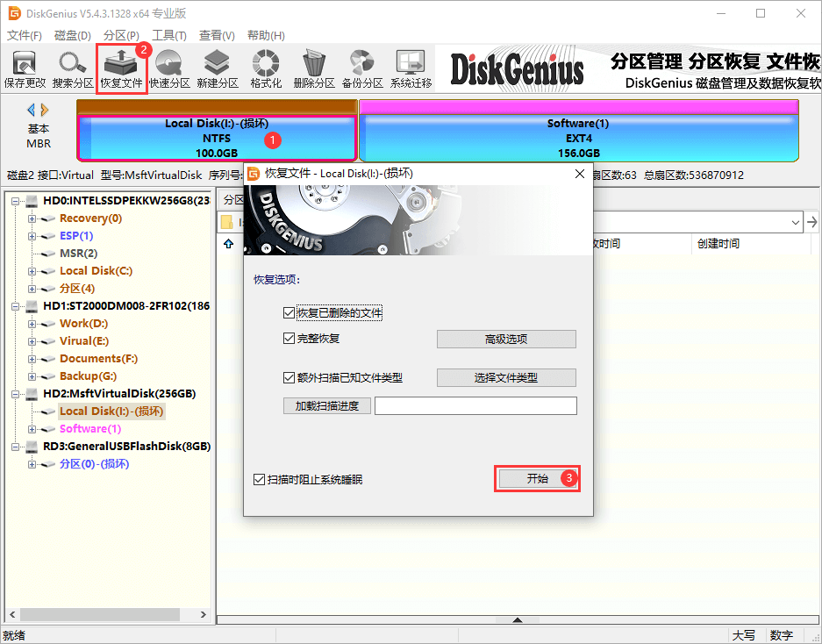Start the 系统迁移 tool
The image size is (822, 644).
411,69
